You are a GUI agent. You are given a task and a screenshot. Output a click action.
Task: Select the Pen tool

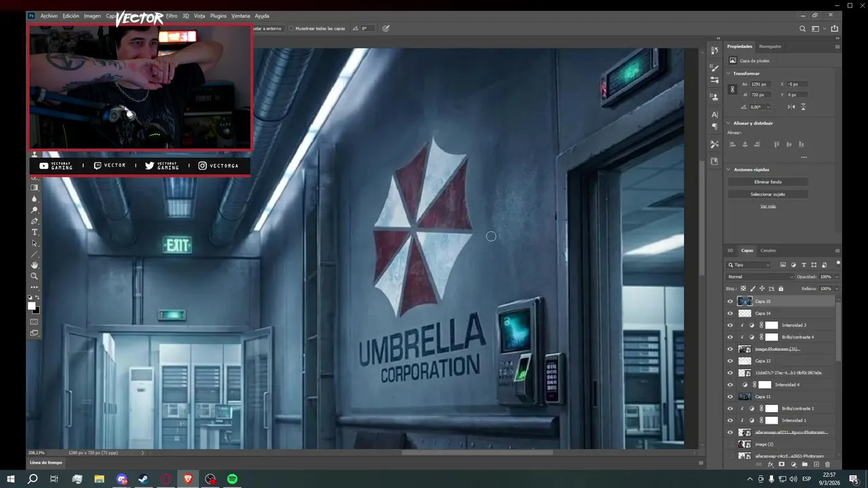[35, 221]
